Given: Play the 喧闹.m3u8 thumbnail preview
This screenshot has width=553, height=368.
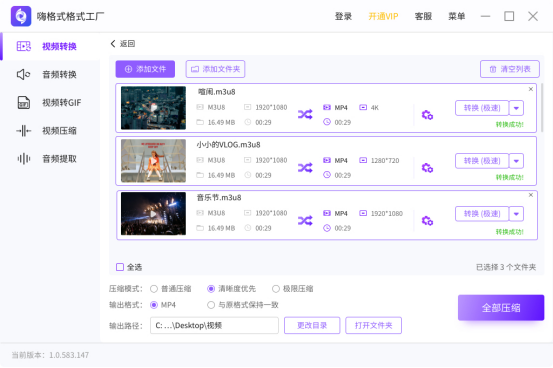Looking at the screenshot, I should coord(153,108).
